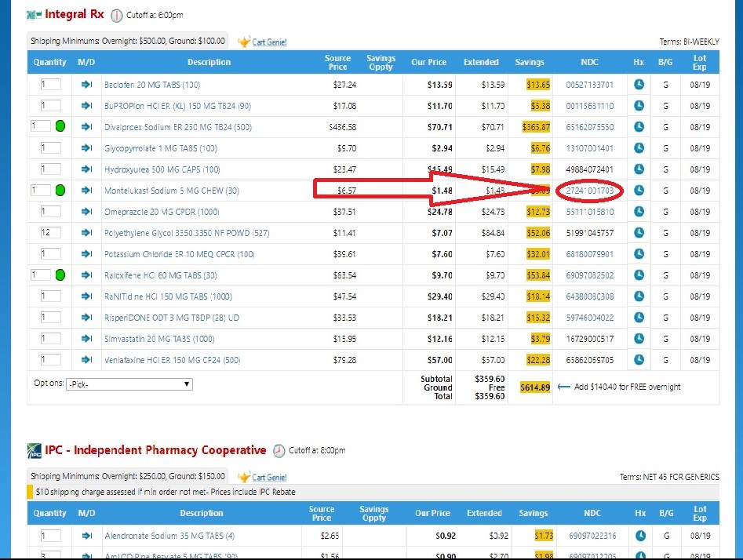Image resolution: width=743 pixels, height=560 pixels.
Task: Open history clock for Glycopyrrolate
Action: click(x=639, y=147)
